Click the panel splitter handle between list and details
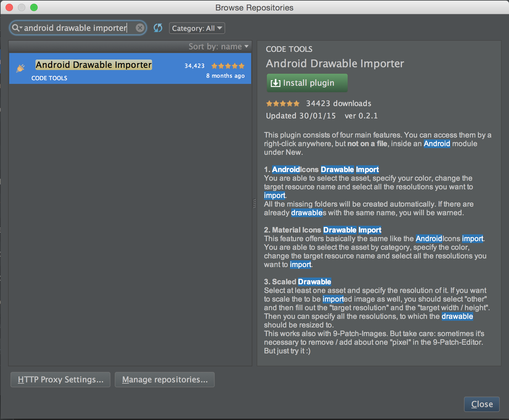The height and width of the screenshot is (420, 509). pos(254,204)
